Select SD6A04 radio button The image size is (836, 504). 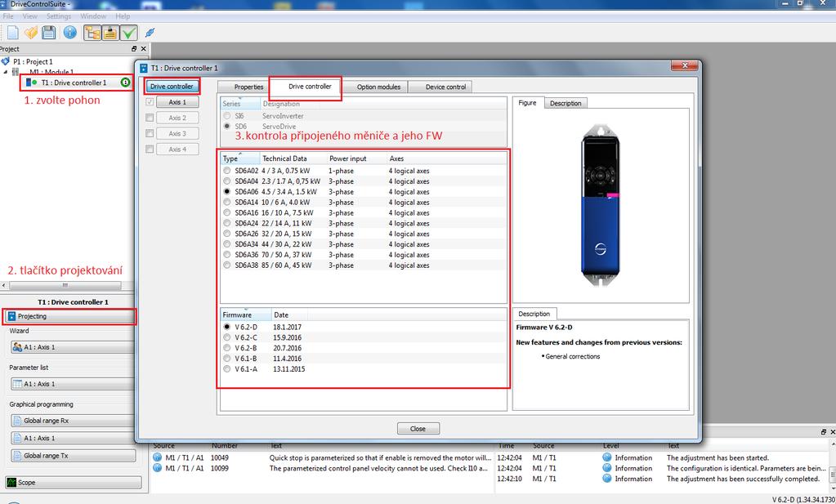tap(227, 181)
